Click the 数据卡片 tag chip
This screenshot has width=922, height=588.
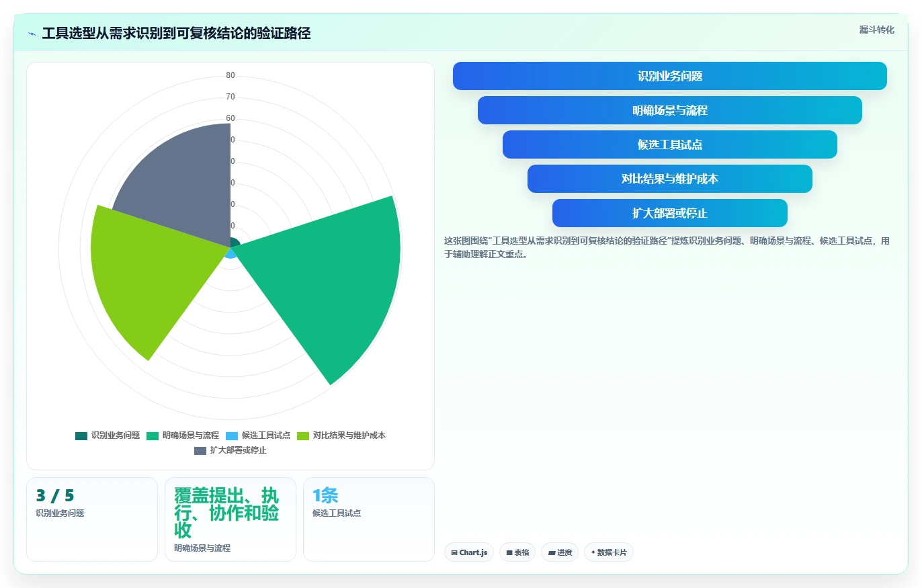[x=609, y=552]
